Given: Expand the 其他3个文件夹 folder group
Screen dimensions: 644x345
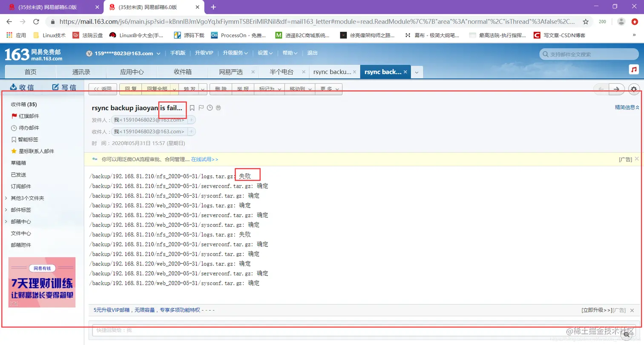Looking at the screenshot, I should [x=6, y=198].
